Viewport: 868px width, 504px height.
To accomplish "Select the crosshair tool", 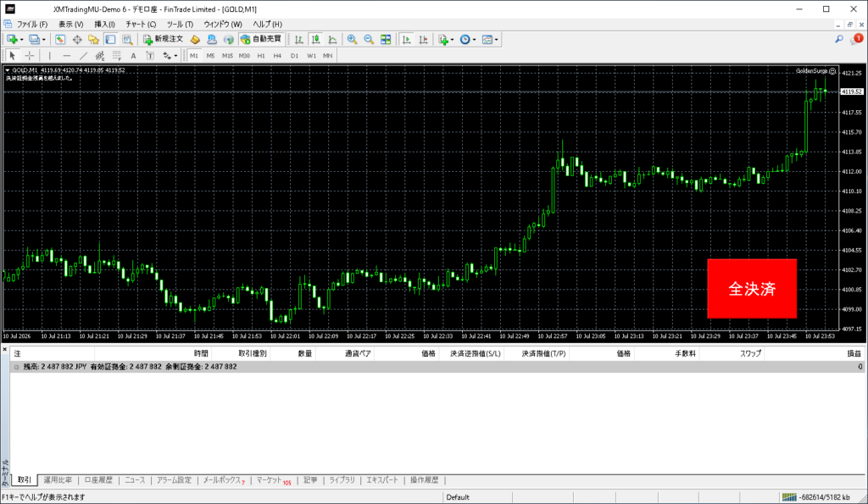I will [30, 55].
